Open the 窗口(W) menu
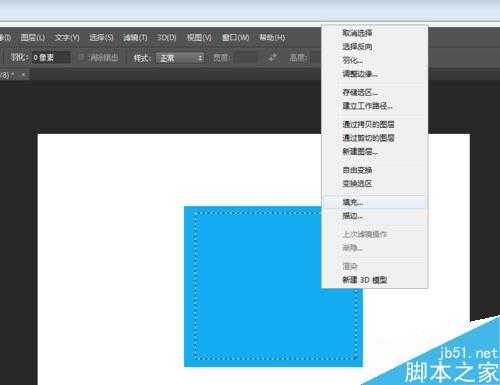 pos(235,37)
